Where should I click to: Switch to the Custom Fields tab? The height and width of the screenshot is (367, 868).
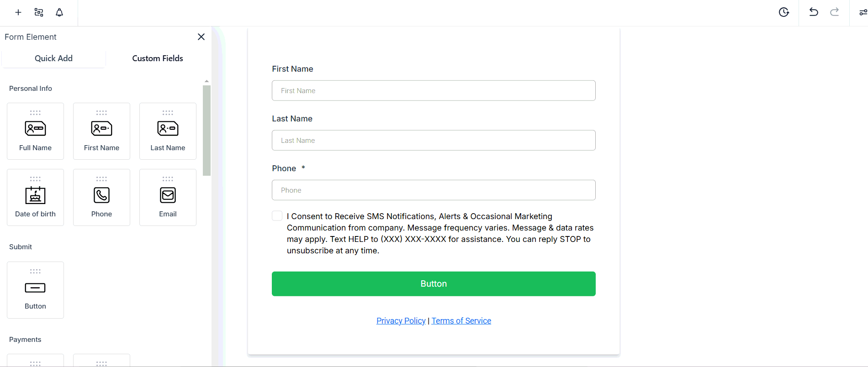coord(158,58)
